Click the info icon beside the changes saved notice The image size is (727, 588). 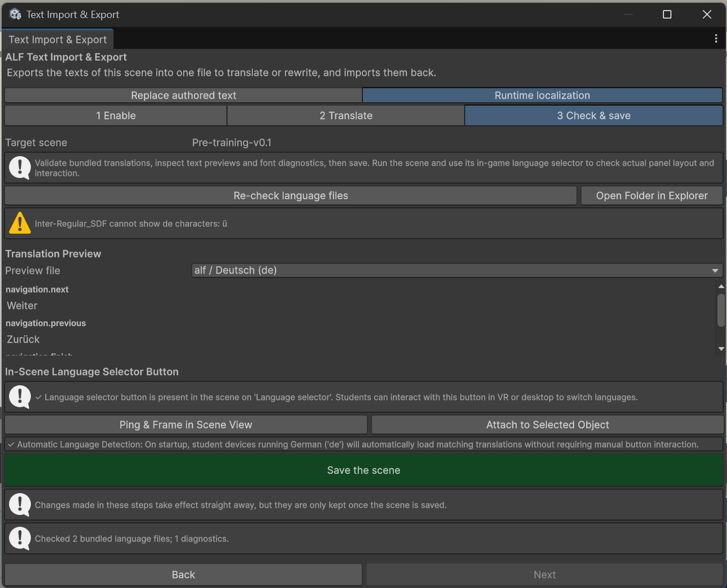tap(20, 504)
